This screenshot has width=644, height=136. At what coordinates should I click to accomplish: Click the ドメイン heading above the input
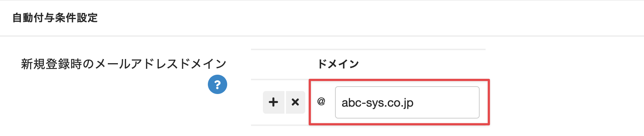point(338,64)
